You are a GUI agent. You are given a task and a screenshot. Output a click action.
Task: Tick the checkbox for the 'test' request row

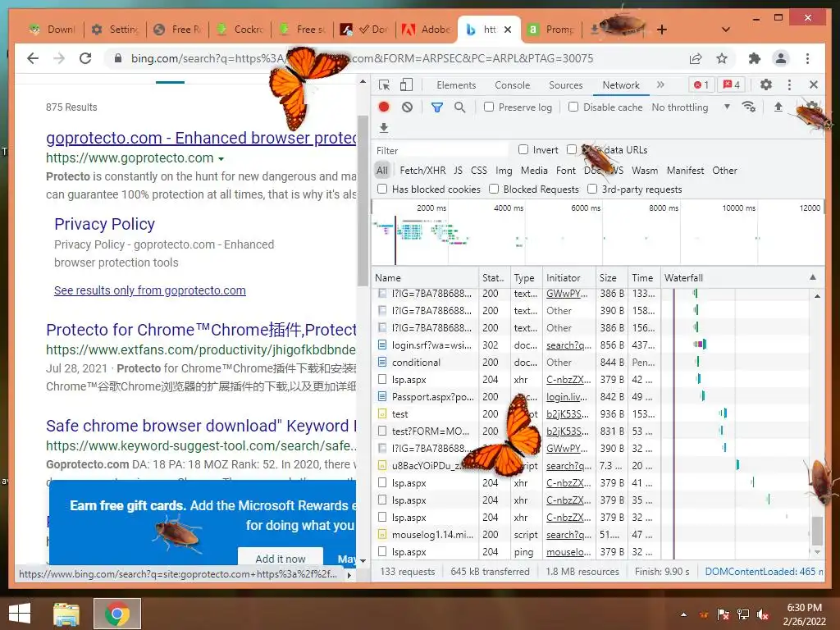382,413
